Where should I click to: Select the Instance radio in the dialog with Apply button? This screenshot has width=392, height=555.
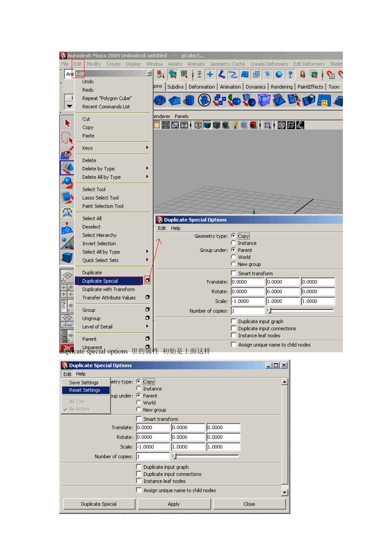click(139, 389)
